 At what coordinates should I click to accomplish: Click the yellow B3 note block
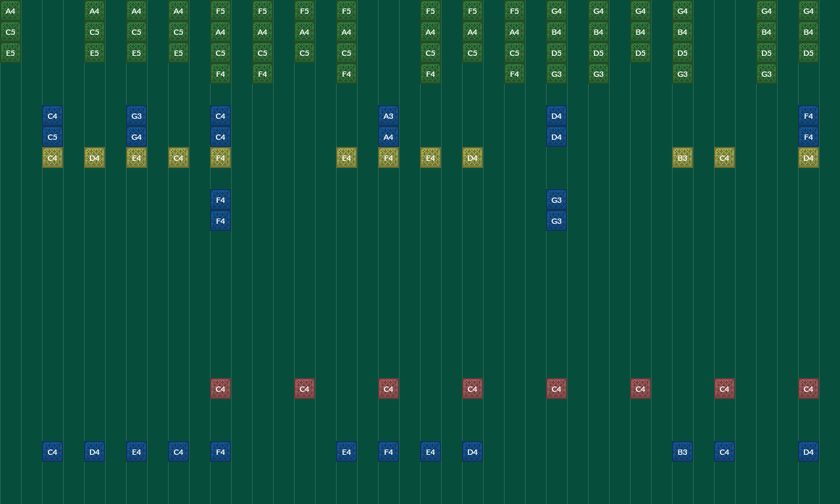pos(682,157)
